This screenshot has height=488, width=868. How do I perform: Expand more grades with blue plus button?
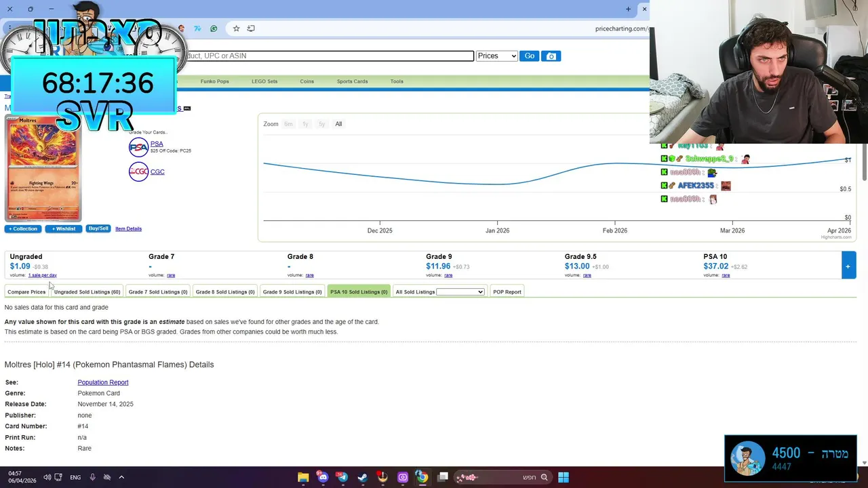tap(848, 265)
